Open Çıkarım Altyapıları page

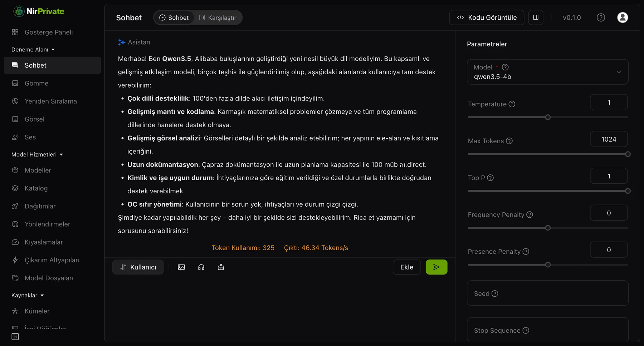52,260
